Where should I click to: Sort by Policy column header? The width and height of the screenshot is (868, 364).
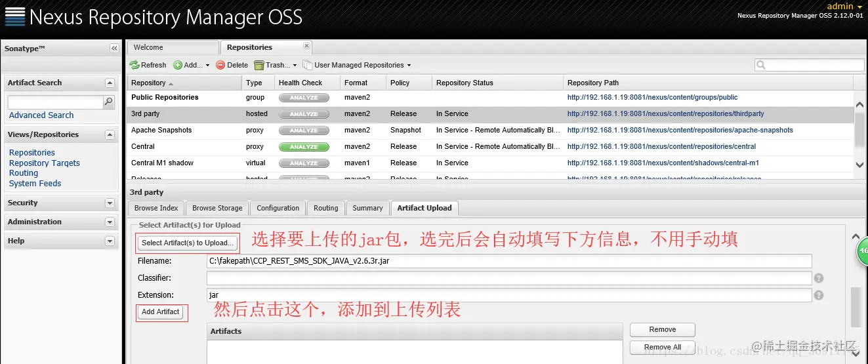[x=409, y=83]
